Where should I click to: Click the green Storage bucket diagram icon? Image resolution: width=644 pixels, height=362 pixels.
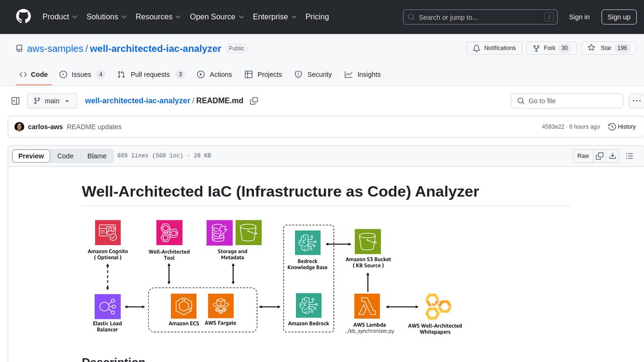[x=249, y=233]
